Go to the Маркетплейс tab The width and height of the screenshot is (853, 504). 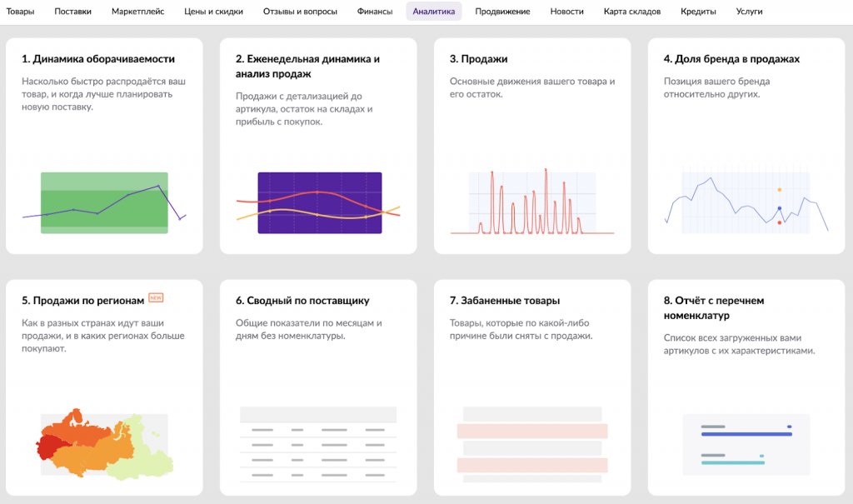(138, 11)
